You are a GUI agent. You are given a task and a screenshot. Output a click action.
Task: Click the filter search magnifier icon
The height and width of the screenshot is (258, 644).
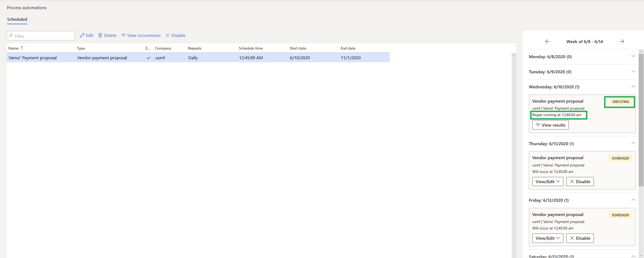(11, 36)
